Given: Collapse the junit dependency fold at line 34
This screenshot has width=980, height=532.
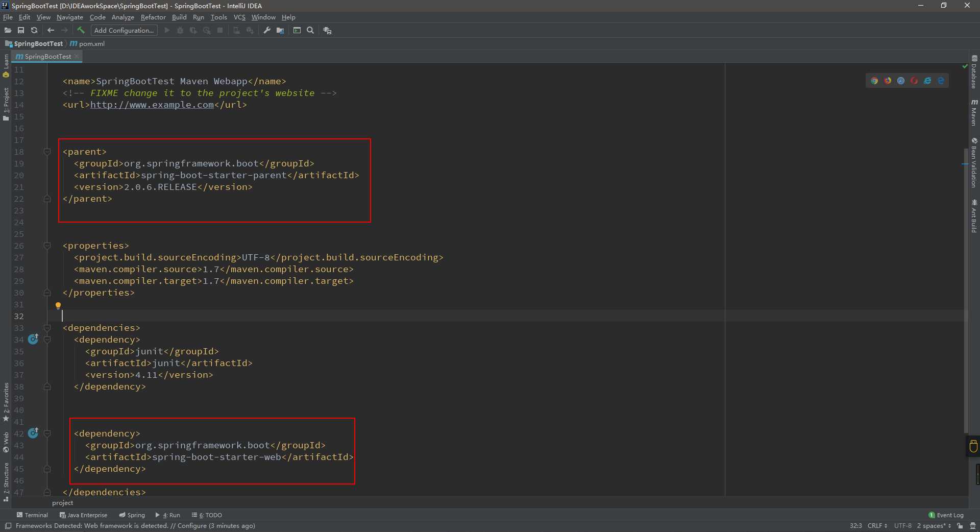Looking at the screenshot, I should point(47,340).
